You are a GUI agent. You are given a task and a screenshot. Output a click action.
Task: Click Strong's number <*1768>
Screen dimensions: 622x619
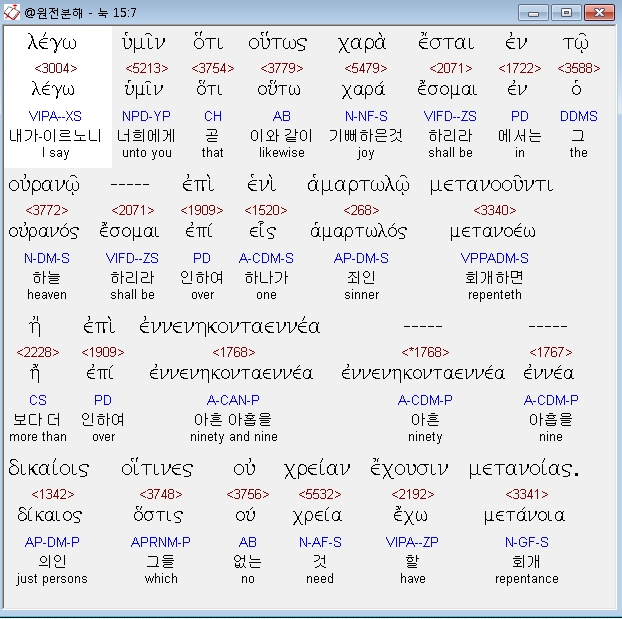425,352
